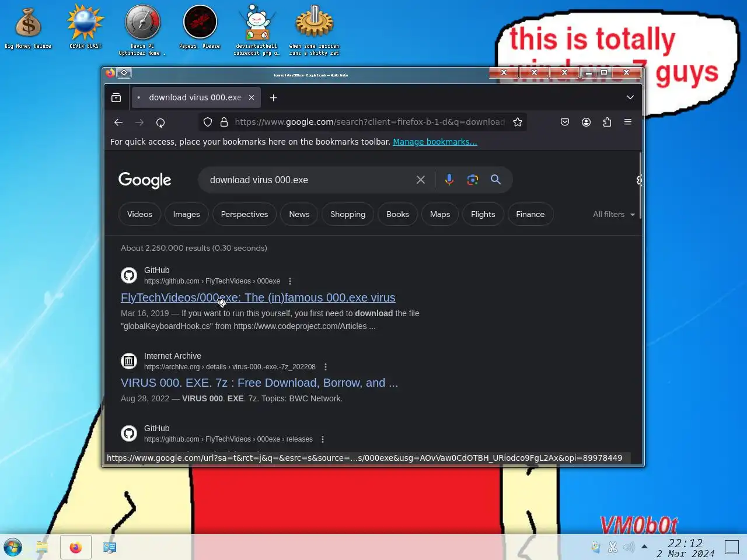Switch to News results
Image resolution: width=747 pixels, height=560 pixels.
tap(299, 214)
